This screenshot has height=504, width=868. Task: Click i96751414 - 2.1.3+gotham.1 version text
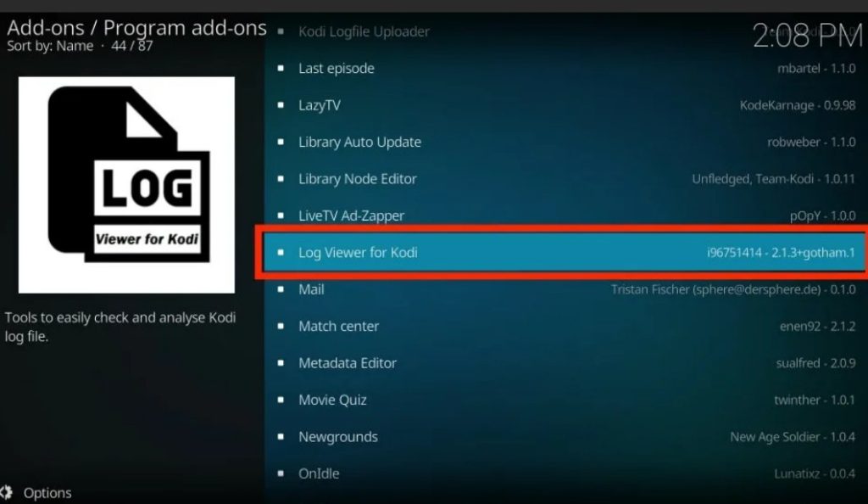[x=781, y=253]
